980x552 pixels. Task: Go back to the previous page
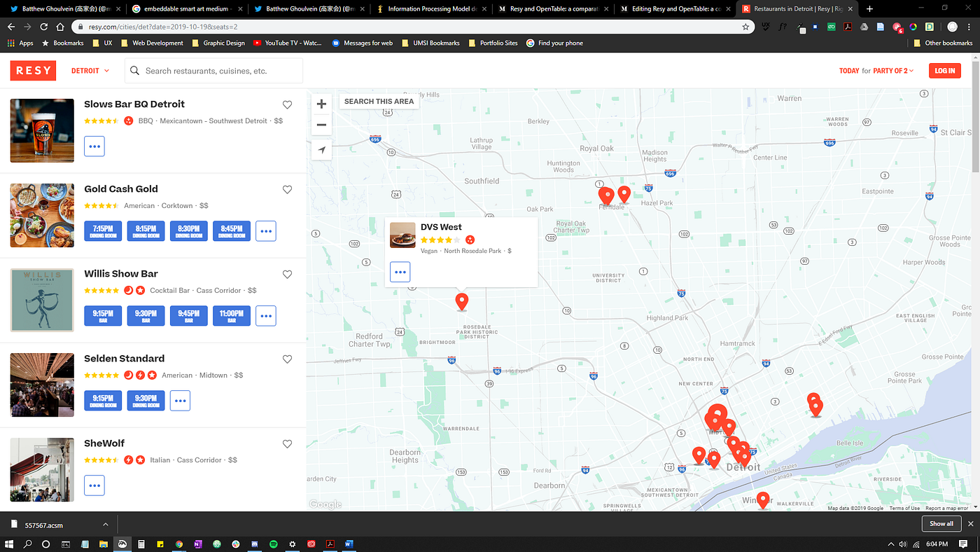[x=11, y=27]
